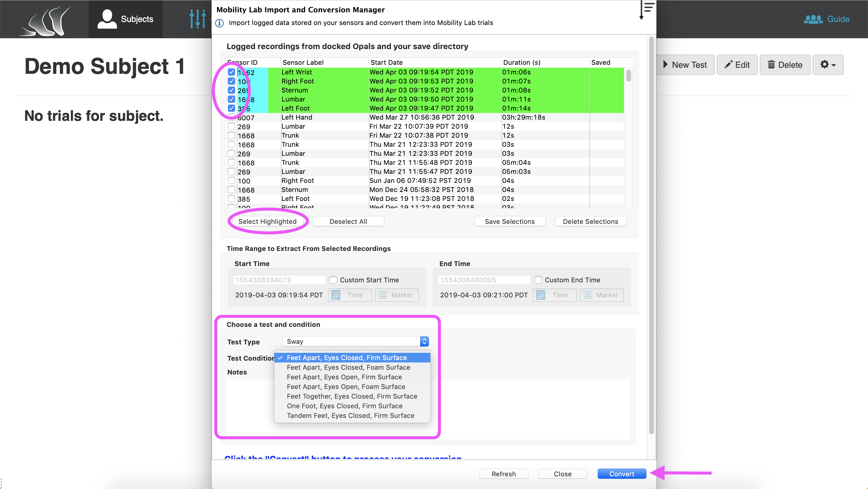Click the dialog vertical scrollbar
Viewport: 868px width, 489px height.
[651, 236]
